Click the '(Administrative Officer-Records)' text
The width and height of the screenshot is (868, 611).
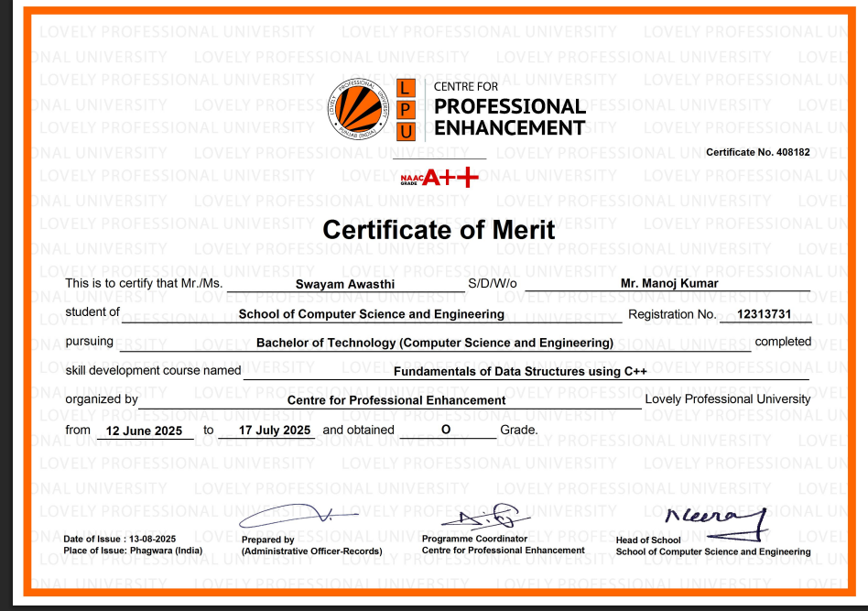(x=311, y=551)
